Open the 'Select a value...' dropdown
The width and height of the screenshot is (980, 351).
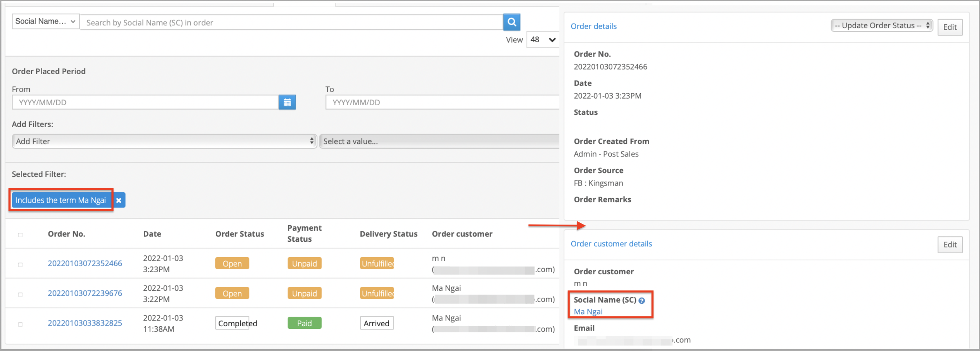440,141
